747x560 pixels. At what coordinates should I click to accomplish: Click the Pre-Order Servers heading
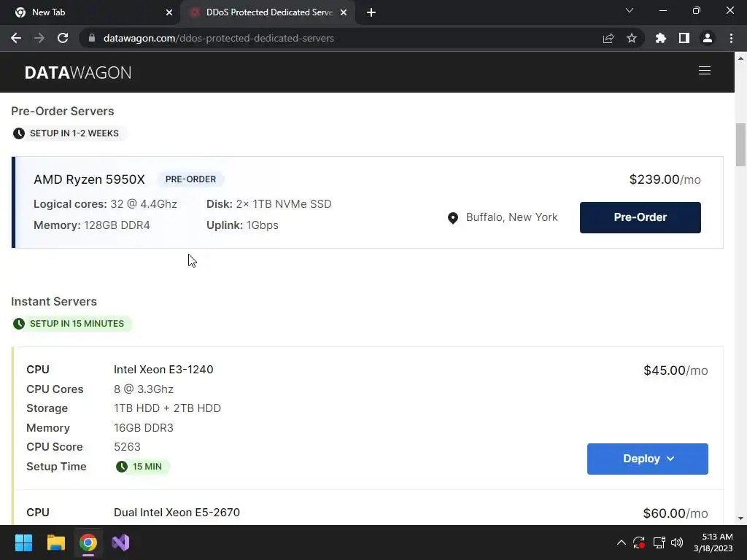pos(63,111)
